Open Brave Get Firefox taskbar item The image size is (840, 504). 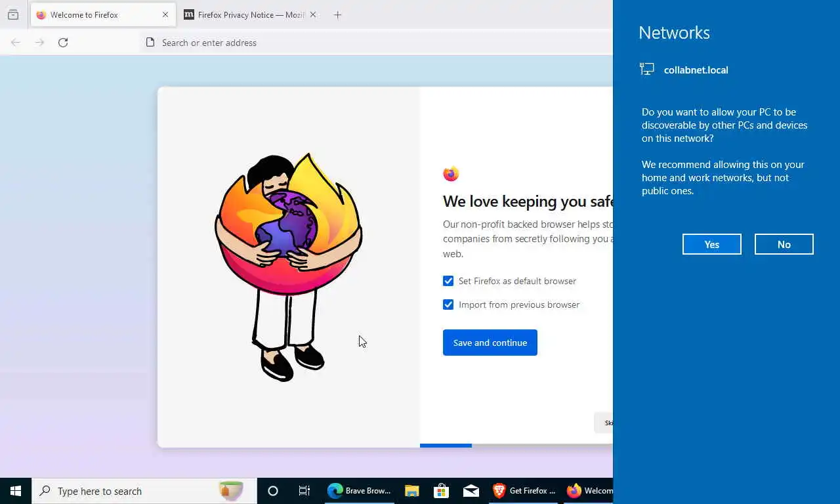click(x=524, y=491)
